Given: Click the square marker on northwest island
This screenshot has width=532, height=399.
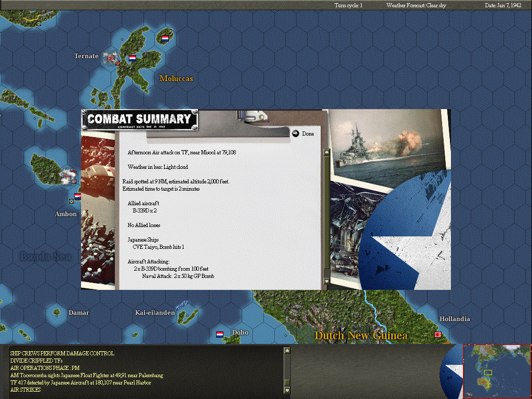Looking at the screenshot, I should (x=38, y=23).
